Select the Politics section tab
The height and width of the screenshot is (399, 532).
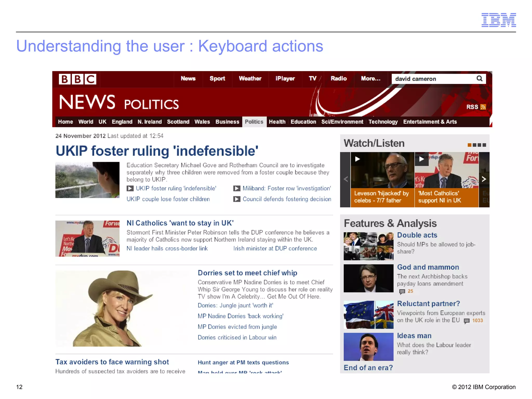254,122
